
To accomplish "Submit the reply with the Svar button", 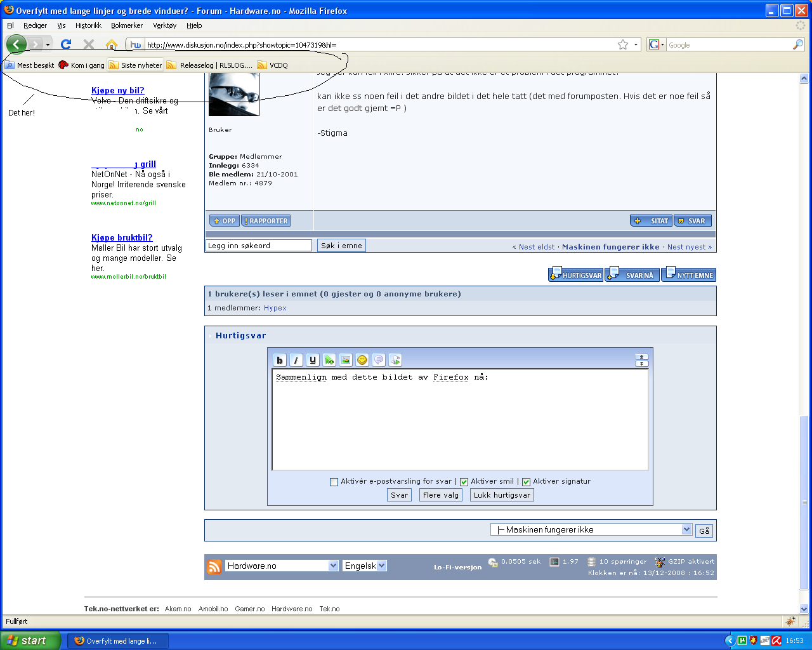I will point(399,495).
